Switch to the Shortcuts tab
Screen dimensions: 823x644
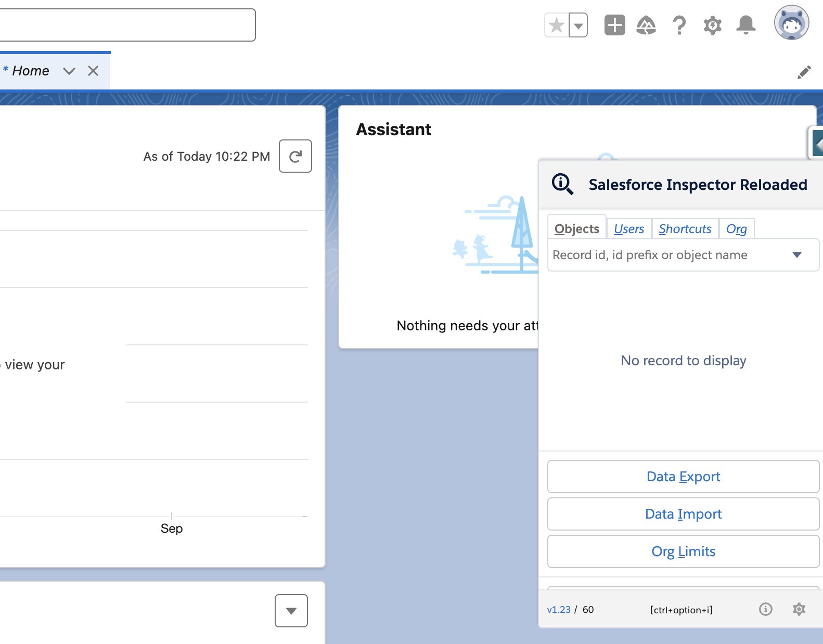685,228
